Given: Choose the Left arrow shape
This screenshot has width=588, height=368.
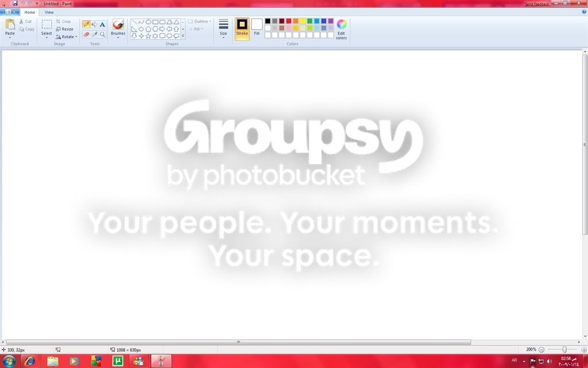Looking at the screenshot, I should [x=169, y=29].
